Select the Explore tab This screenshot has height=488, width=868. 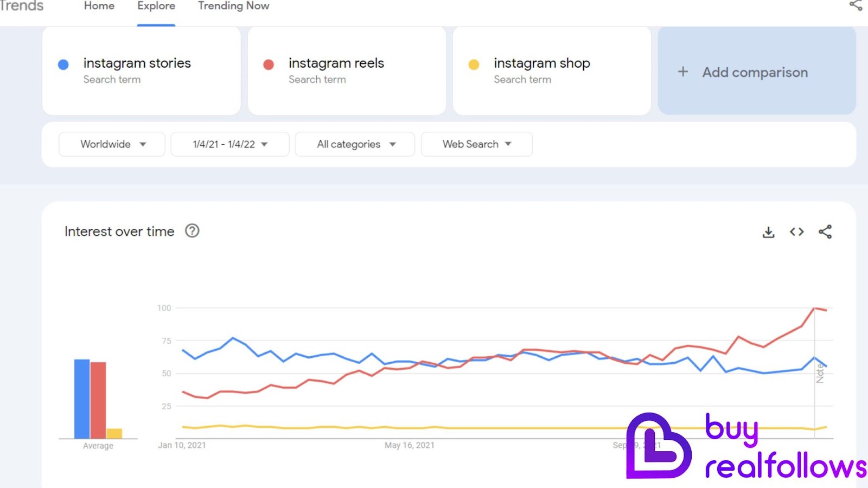pos(156,6)
